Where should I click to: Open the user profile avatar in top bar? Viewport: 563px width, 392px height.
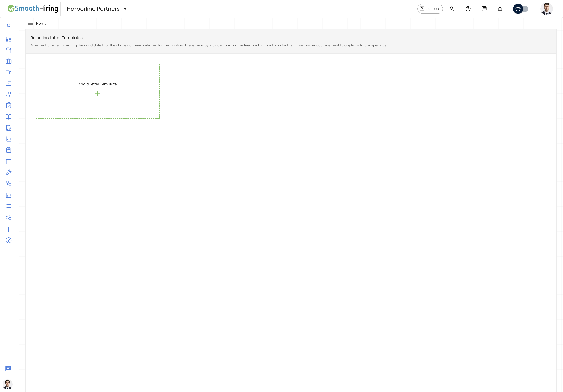(546, 9)
